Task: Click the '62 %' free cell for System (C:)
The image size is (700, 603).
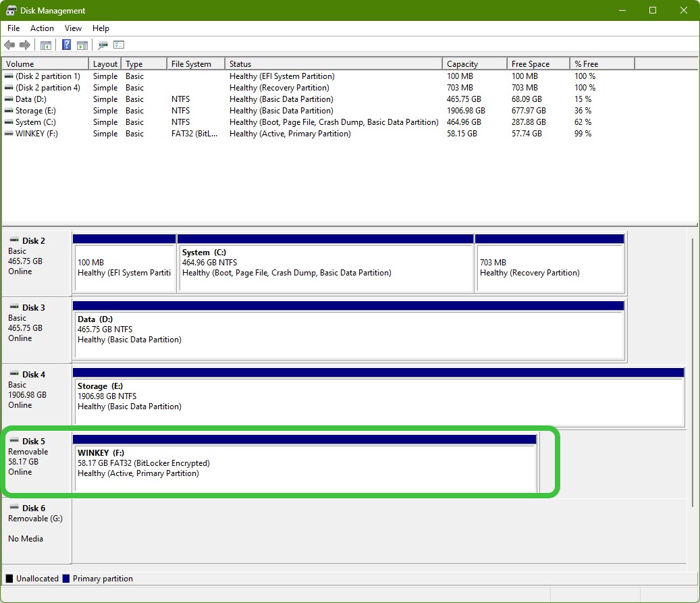Action: tap(583, 122)
